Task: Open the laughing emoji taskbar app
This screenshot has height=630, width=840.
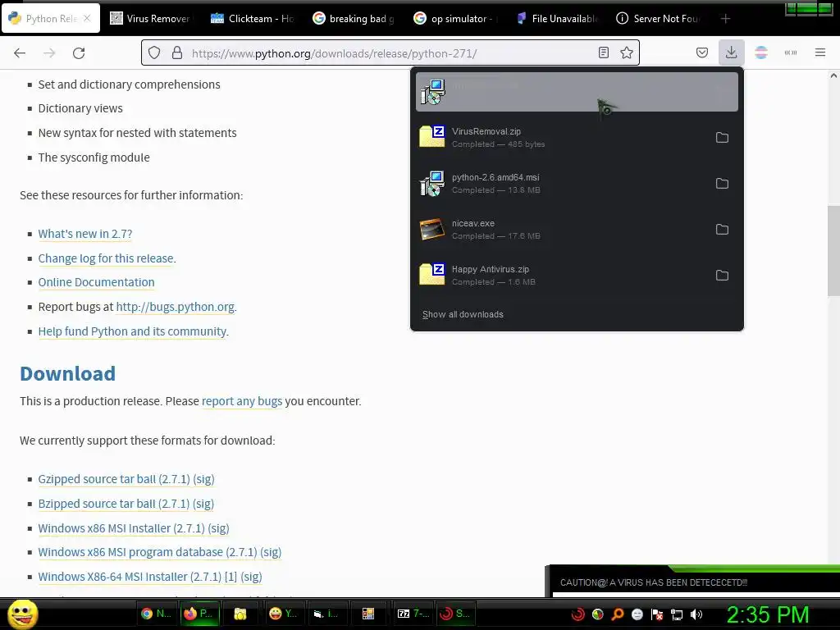Action: pyautogui.click(x=284, y=614)
